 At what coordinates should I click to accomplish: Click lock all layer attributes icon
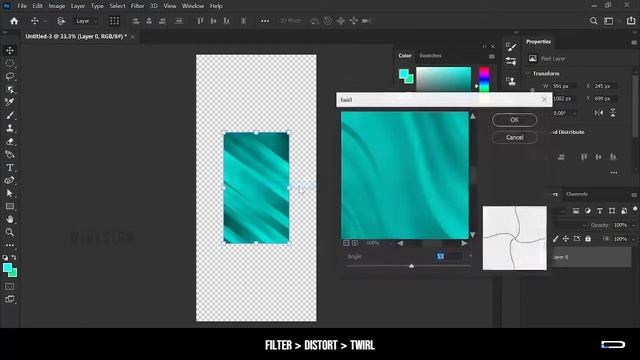coord(588,238)
